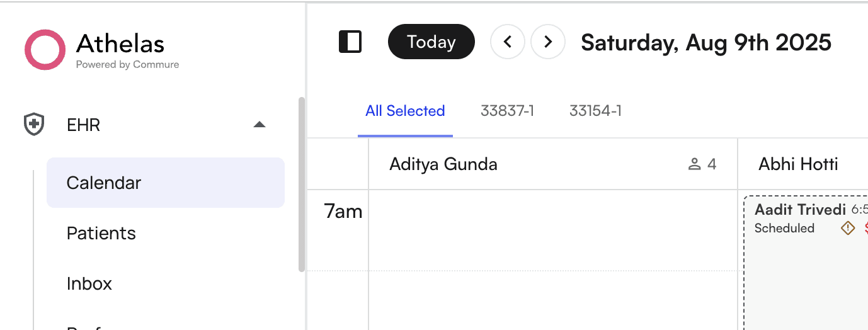Click the sidebar vertical scrollbar
This screenshot has width=868, height=330.
tap(302, 184)
